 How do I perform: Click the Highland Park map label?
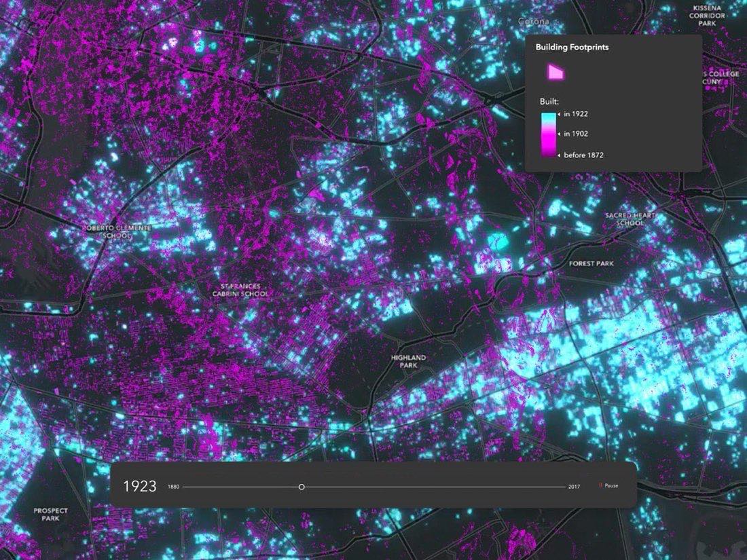coord(408,361)
